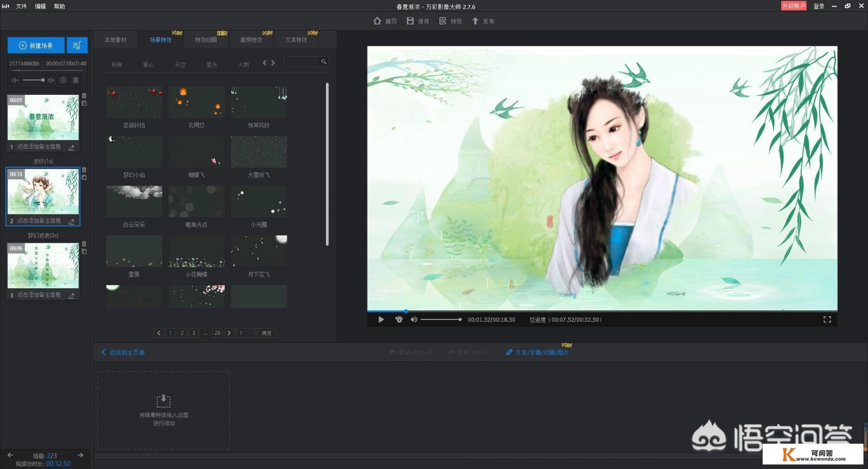Viewport: 868px width, 469px height.
Task: Switch to 本地素材 tab
Action: point(116,40)
